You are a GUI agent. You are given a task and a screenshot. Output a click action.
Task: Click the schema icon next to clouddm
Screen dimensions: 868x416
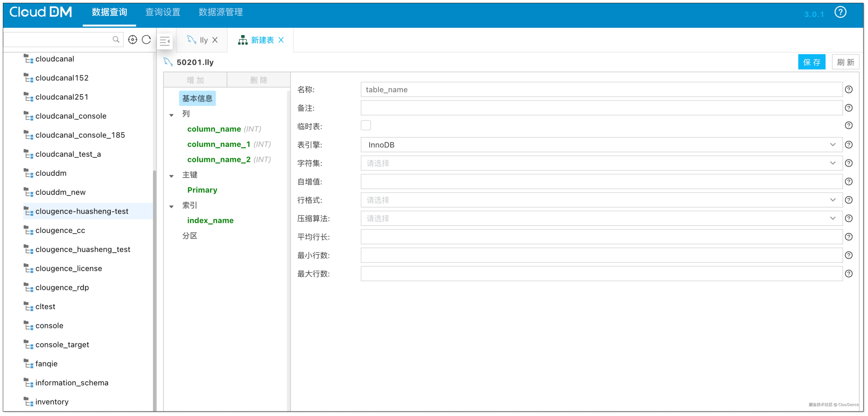tap(28, 173)
